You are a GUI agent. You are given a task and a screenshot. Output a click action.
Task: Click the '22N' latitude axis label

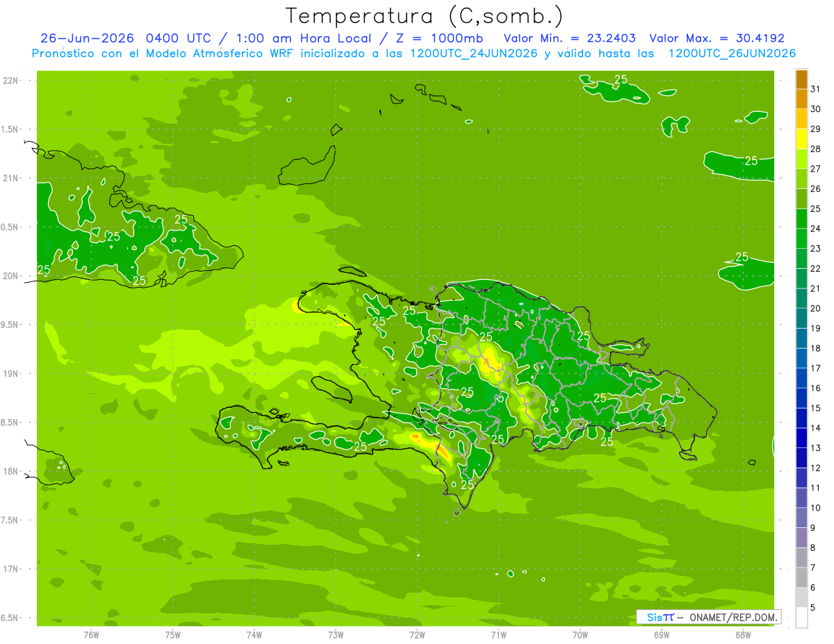[x=10, y=81]
